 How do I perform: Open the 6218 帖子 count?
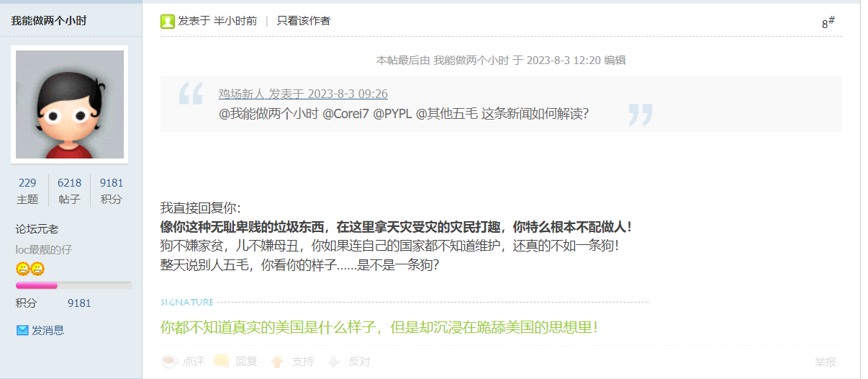click(x=69, y=190)
